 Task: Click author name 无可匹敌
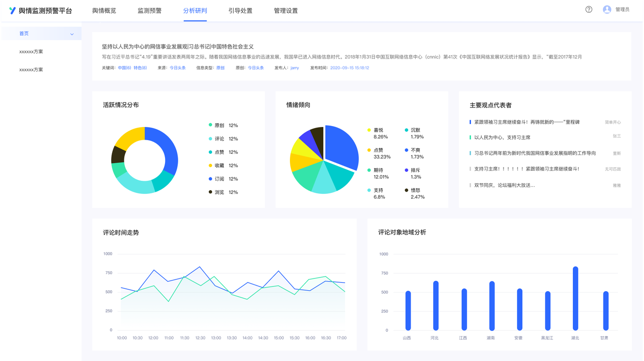pyautogui.click(x=613, y=169)
